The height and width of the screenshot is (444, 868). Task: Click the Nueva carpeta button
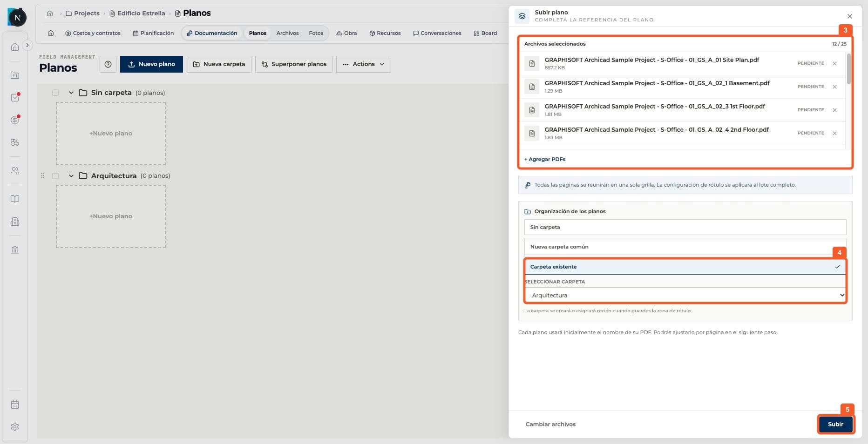point(219,64)
